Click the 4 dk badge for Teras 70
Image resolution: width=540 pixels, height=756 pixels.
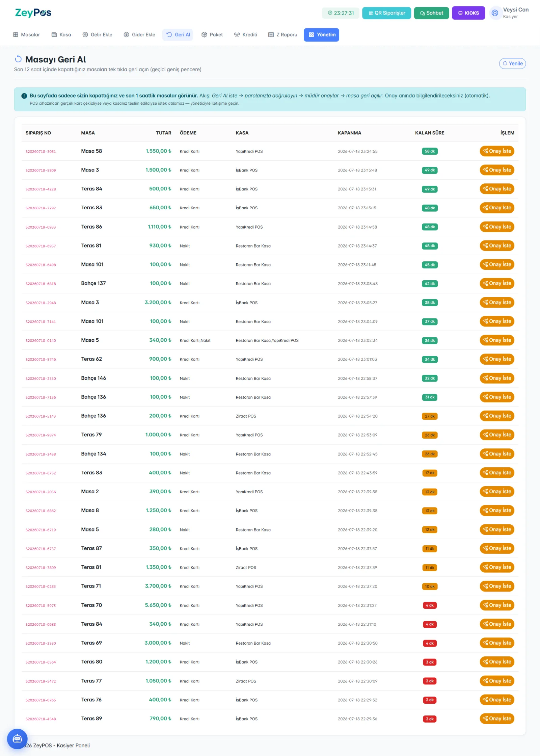pos(430,605)
